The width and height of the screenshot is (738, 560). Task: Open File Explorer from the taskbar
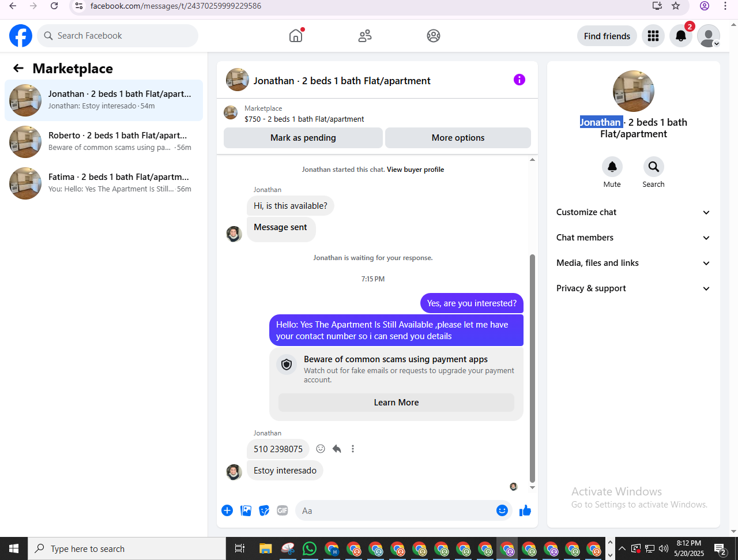tap(265, 548)
